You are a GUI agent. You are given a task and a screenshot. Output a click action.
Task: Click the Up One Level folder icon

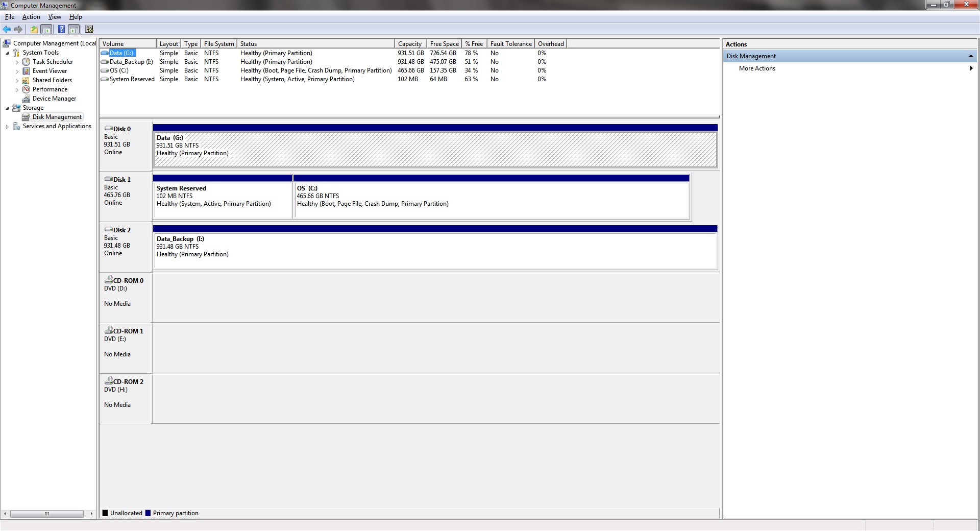34,30
